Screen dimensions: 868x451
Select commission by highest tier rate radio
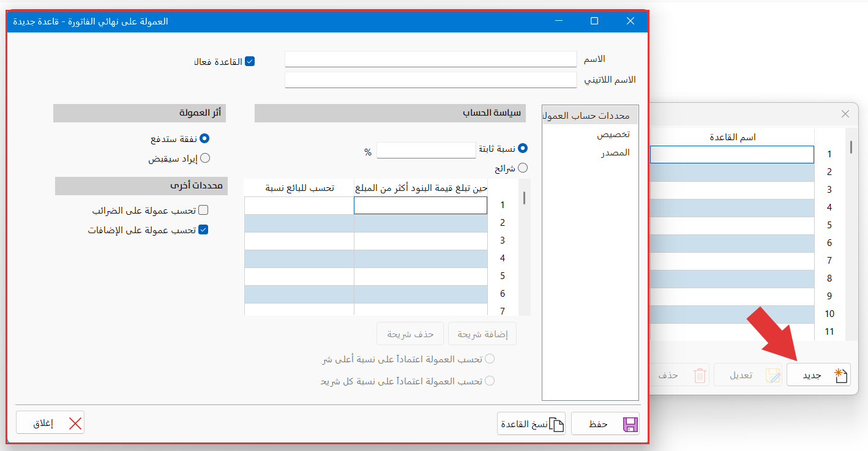click(x=490, y=359)
